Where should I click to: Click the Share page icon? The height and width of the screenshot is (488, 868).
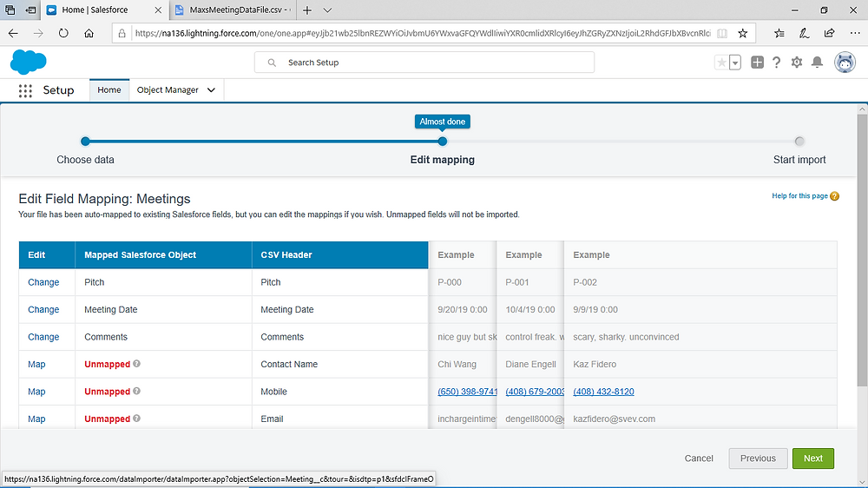829,33
